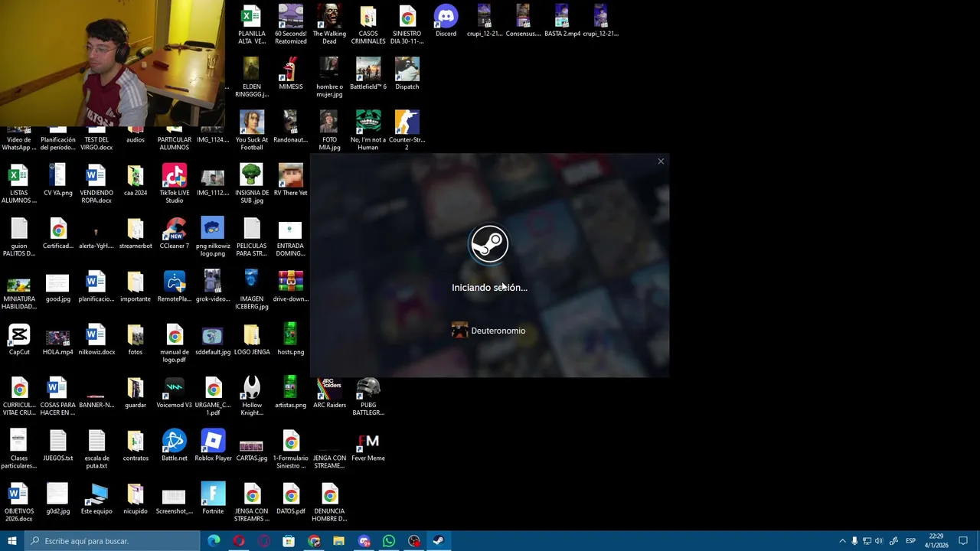Click the Deuteronomio account avatar
The width and height of the screenshot is (980, 551).
[459, 331]
